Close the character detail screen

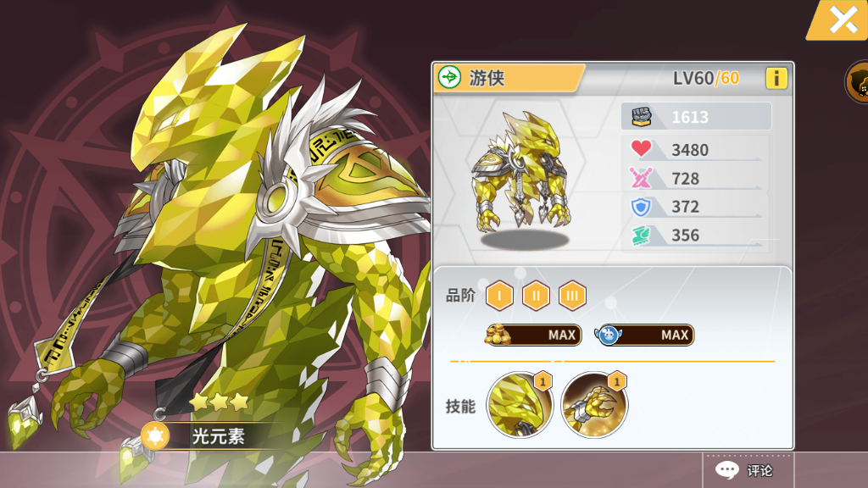coord(842,20)
